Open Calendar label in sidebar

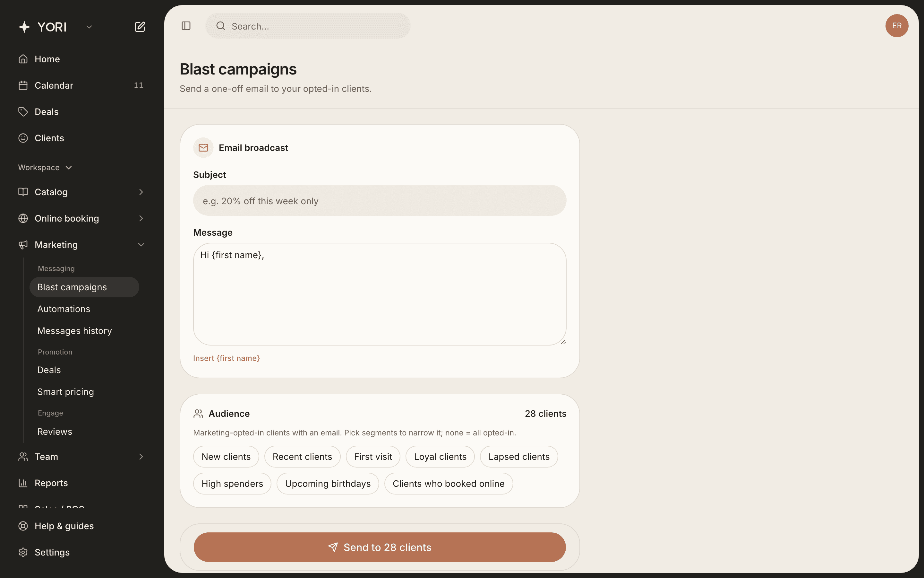tap(54, 85)
